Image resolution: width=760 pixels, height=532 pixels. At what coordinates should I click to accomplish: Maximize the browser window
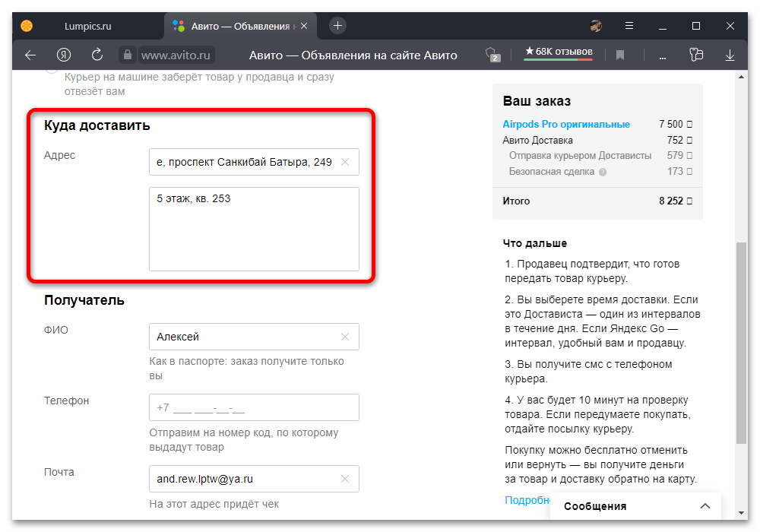696,26
